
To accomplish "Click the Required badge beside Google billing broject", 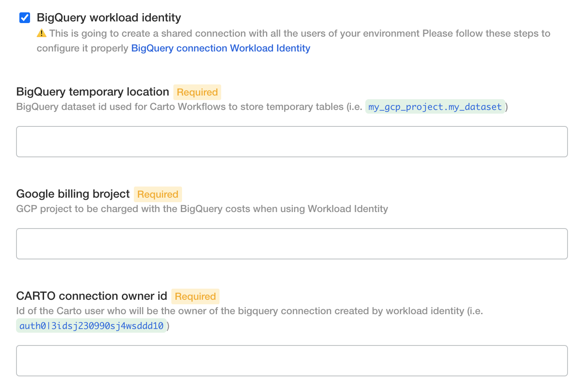I will [x=157, y=194].
